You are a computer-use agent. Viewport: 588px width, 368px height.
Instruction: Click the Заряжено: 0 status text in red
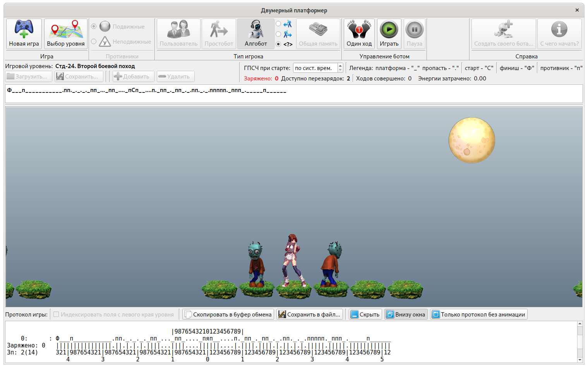(261, 79)
